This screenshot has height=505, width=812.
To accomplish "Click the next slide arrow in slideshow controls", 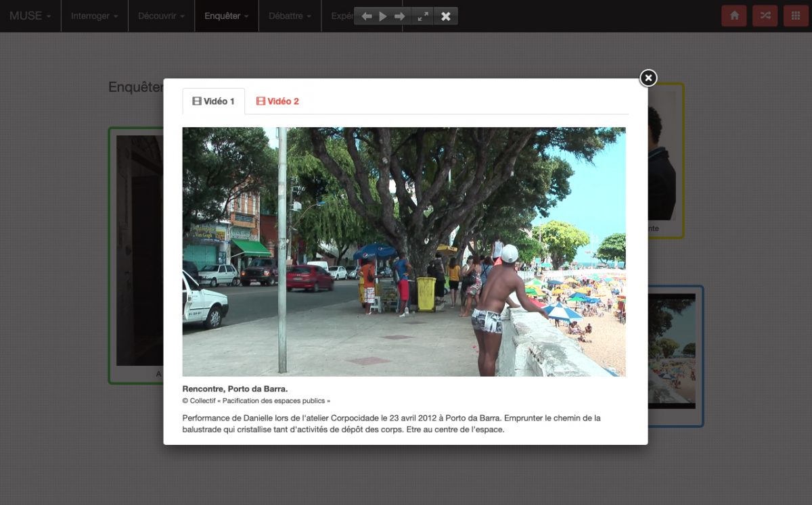I will 400,16.
